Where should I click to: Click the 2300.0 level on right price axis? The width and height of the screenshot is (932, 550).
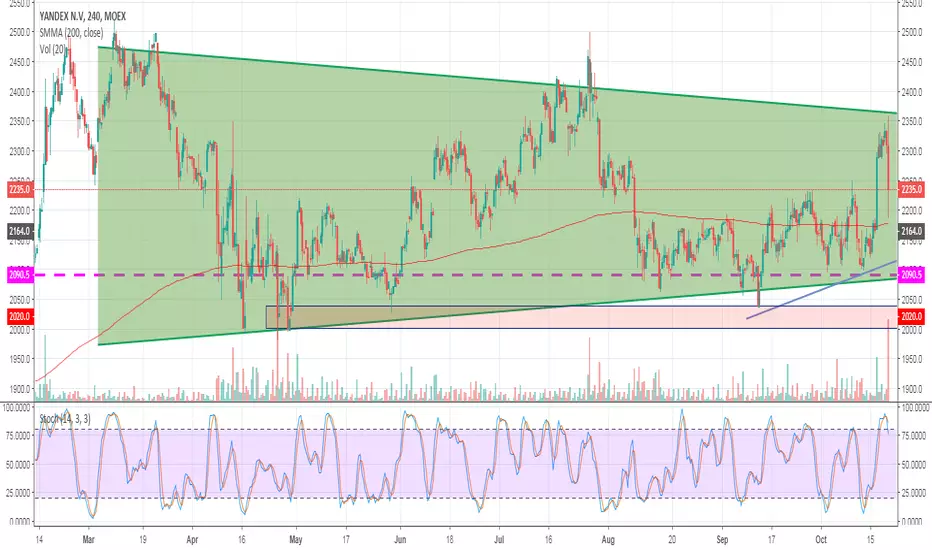pos(911,151)
